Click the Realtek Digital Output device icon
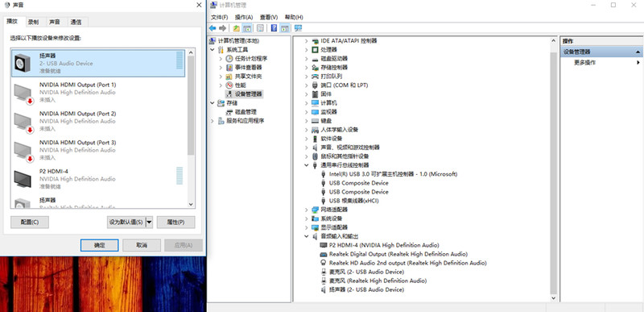This screenshot has height=312, width=644. [x=324, y=254]
